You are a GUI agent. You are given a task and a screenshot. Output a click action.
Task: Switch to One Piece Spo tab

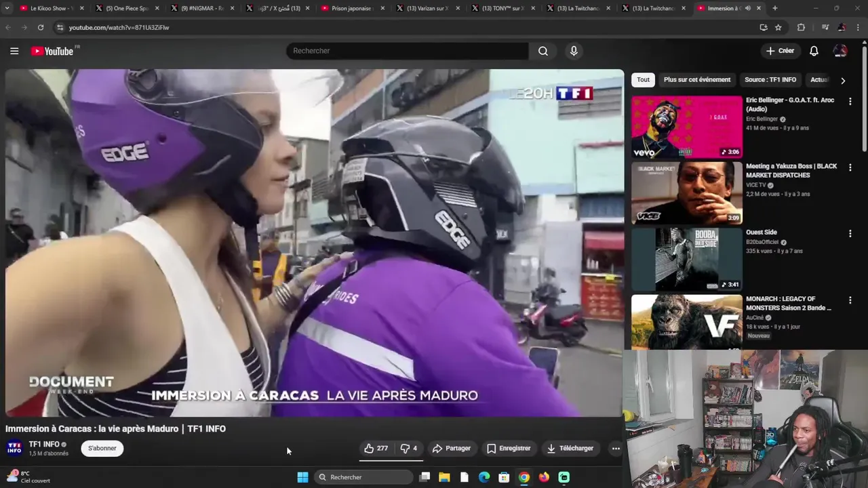coord(126,8)
